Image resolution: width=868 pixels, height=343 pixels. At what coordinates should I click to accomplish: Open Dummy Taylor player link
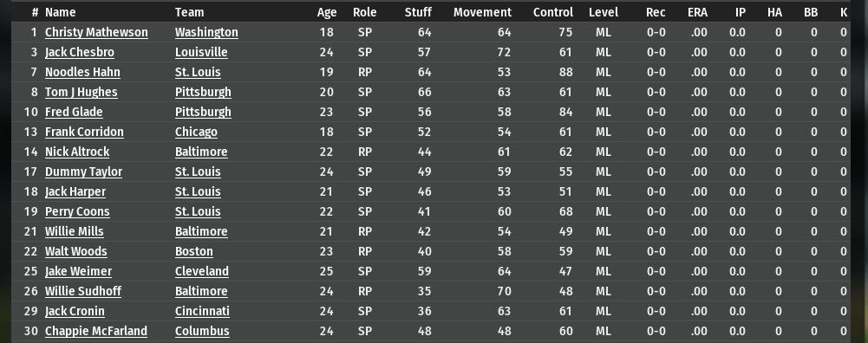(83, 171)
